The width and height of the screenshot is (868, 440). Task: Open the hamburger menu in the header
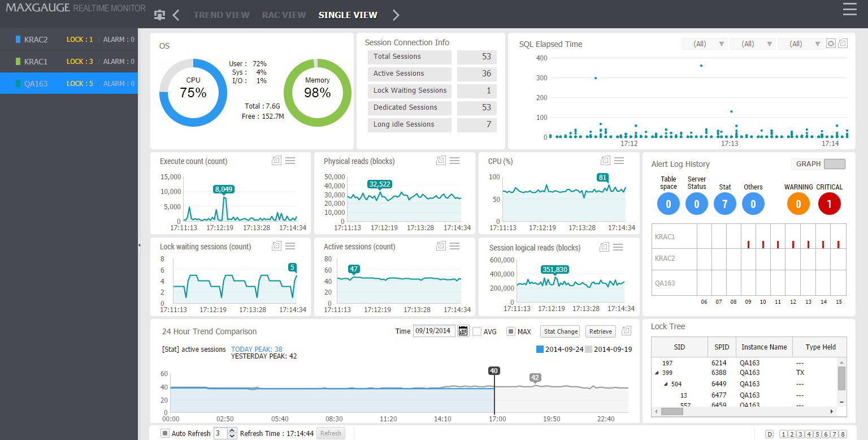(x=849, y=8)
